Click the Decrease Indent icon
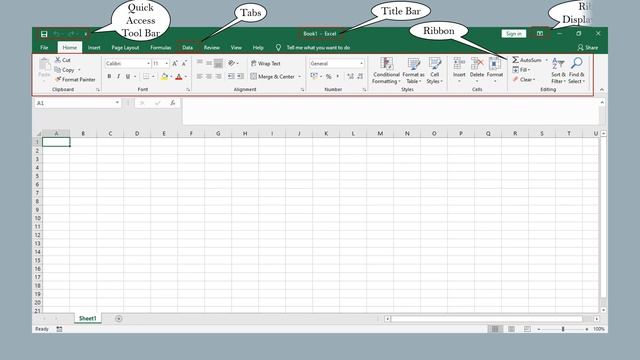 [231, 76]
